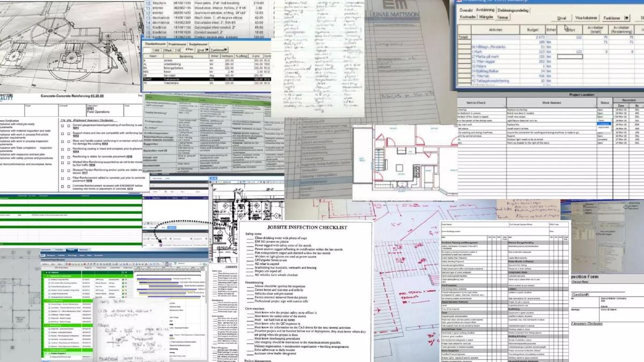The height and width of the screenshot is (362, 644).
Task: Open the Budgetresurser tab
Action: 198,45
